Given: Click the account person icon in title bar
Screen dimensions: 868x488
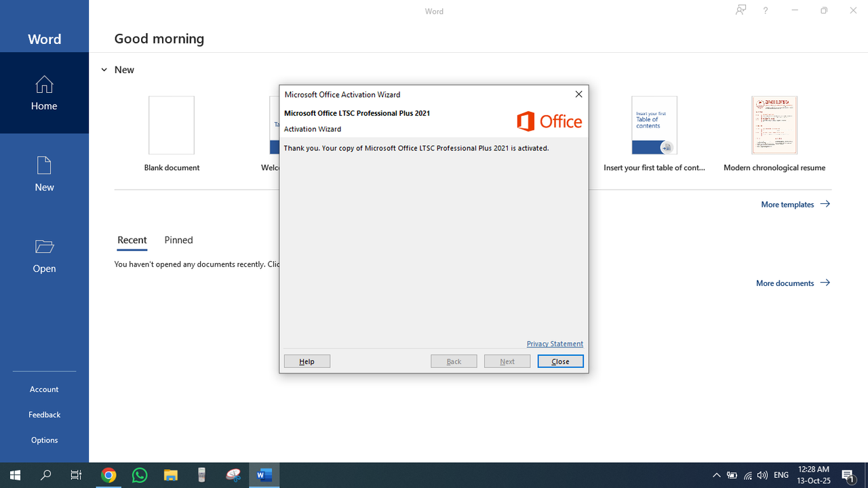Looking at the screenshot, I should tap(741, 10).
